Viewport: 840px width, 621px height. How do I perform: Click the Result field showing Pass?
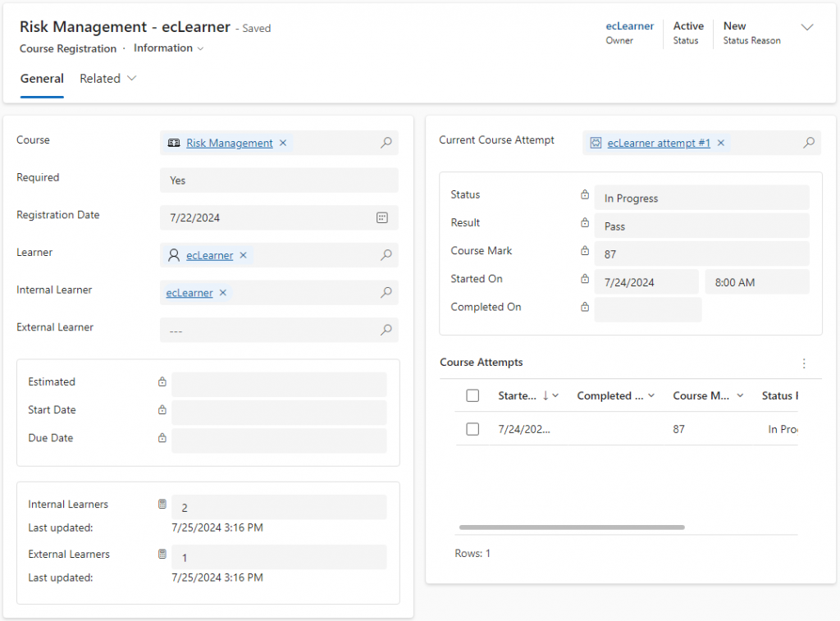702,226
